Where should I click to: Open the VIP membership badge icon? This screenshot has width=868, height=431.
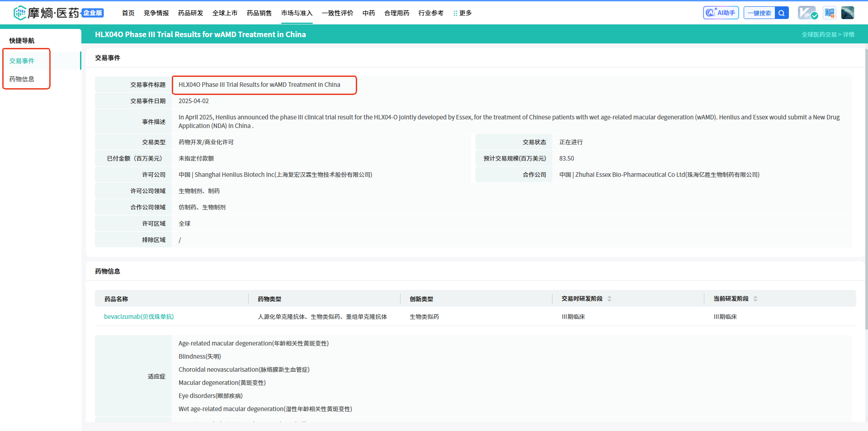tap(807, 13)
